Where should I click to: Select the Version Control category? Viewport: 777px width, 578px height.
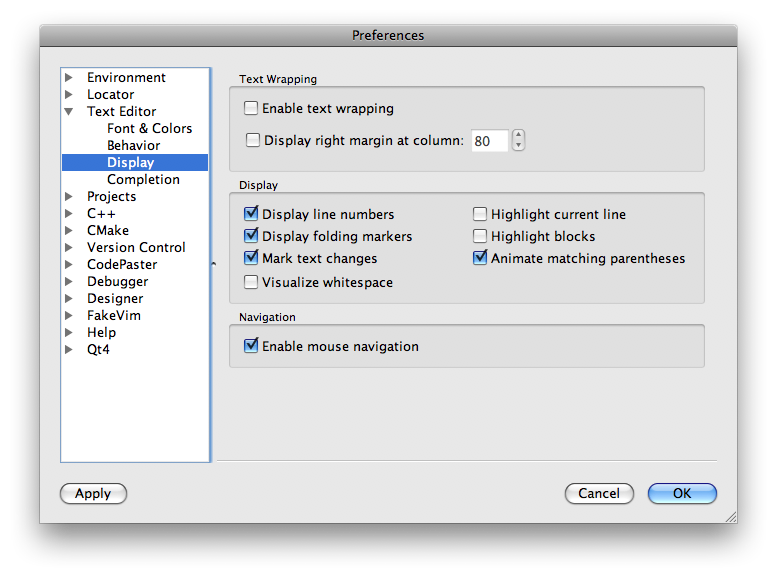point(136,248)
